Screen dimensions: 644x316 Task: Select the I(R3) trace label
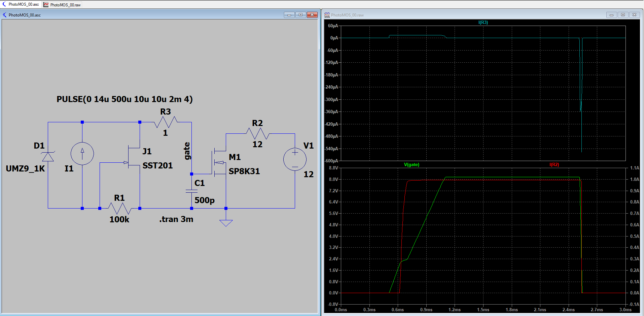[x=483, y=22]
